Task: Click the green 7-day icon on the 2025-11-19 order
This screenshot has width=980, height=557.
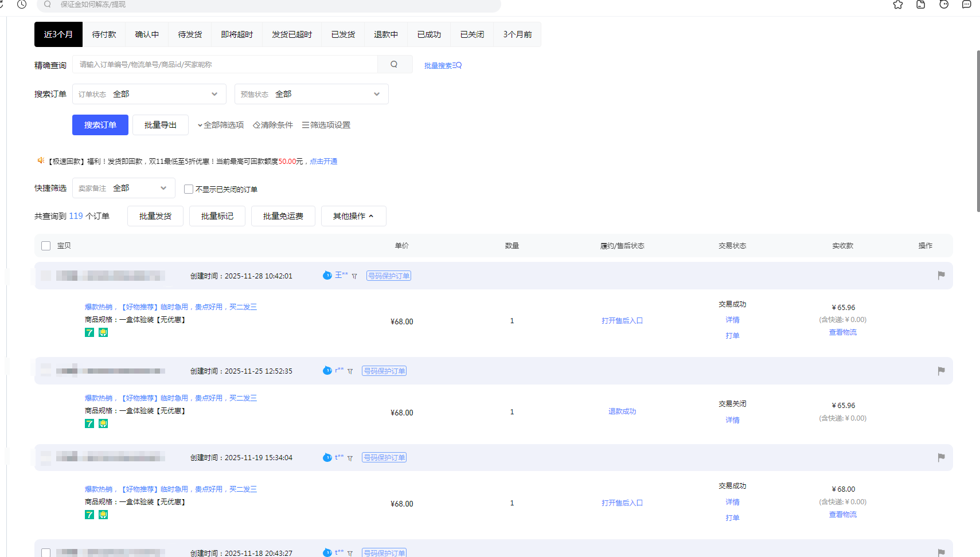Action: pyautogui.click(x=89, y=515)
